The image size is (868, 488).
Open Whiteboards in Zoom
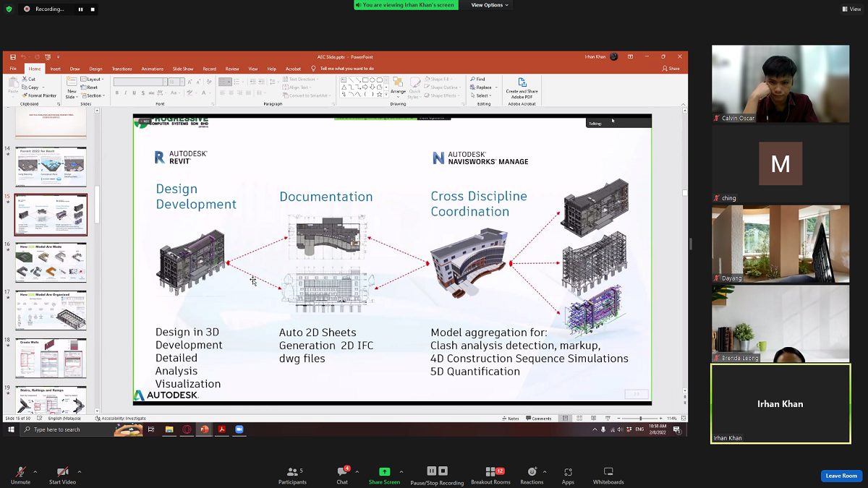(x=608, y=475)
